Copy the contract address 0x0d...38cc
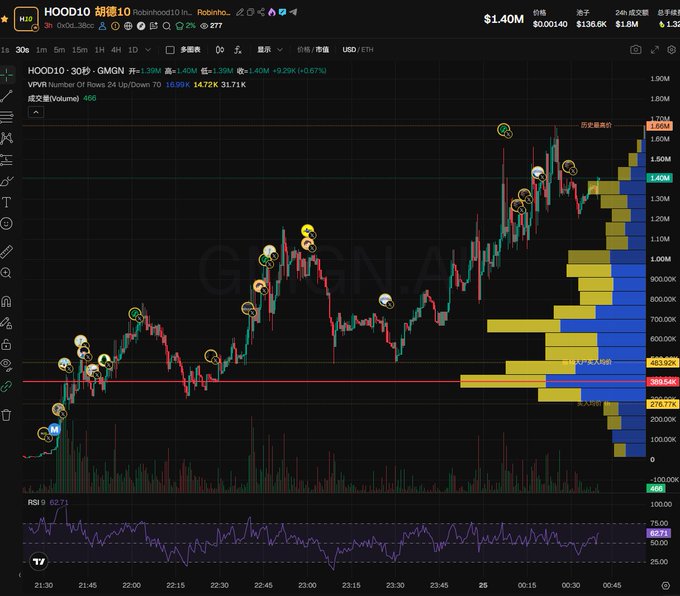The width and height of the screenshot is (680, 596). click(75, 26)
